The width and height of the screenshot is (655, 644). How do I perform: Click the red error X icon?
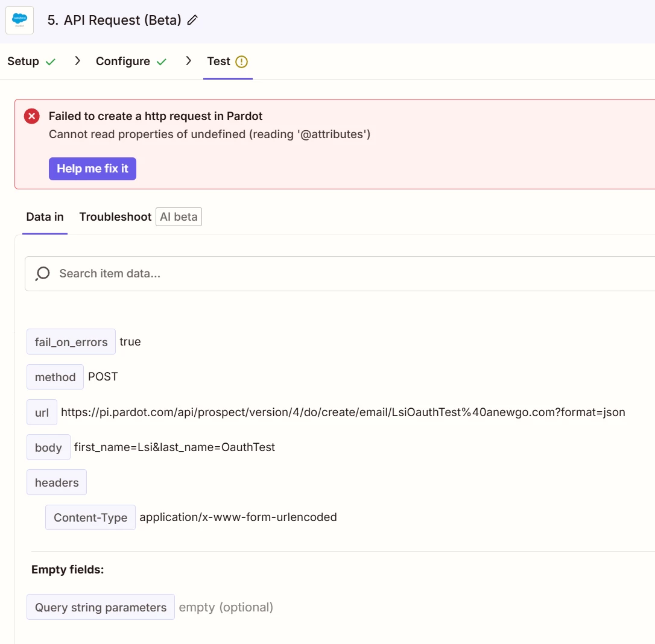coord(32,116)
